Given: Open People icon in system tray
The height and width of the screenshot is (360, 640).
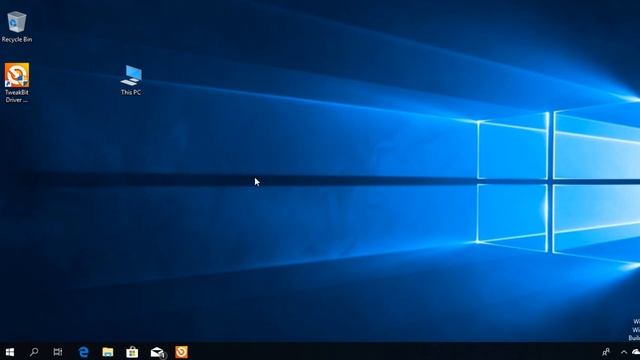Looking at the screenshot, I should point(606,352).
